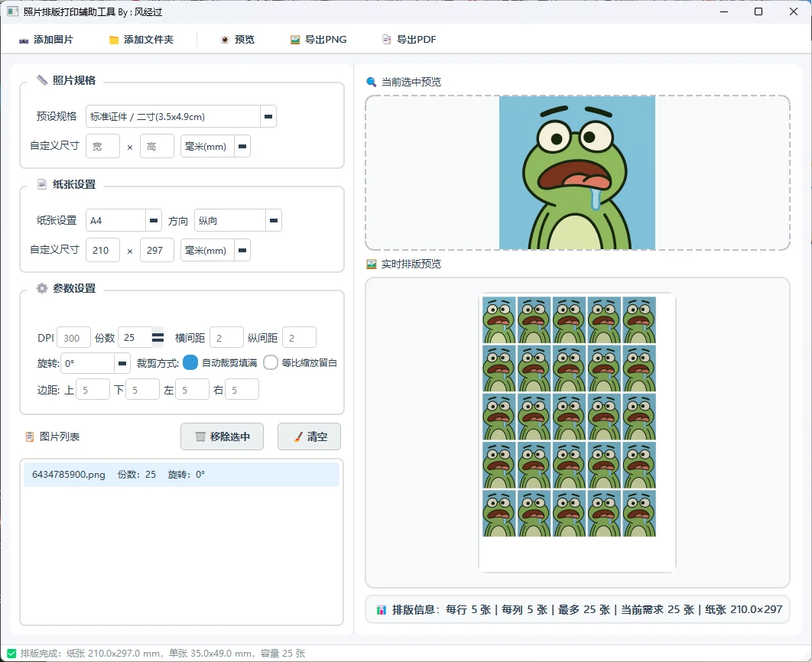Open the A4 paper size dropdown

click(x=152, y=220)
